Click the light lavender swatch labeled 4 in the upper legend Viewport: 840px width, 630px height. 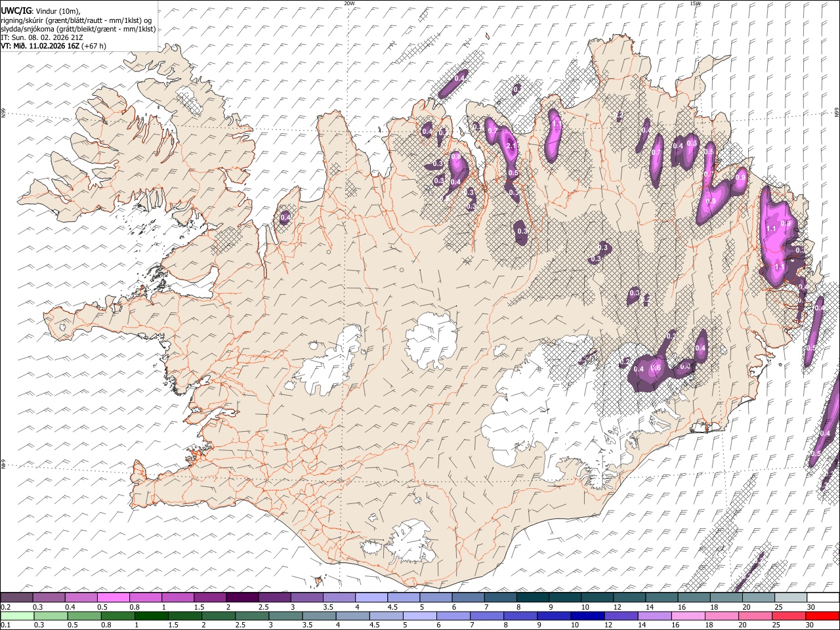point(371,597)
